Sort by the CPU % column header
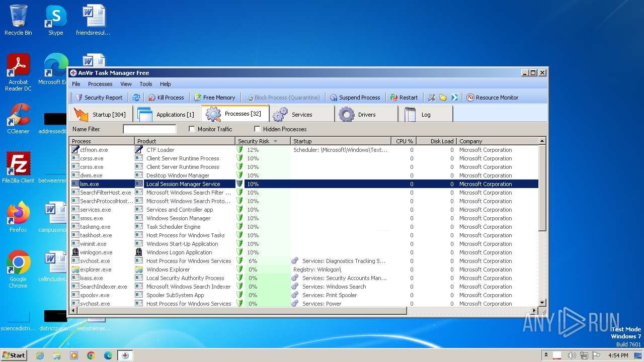Viewport: 644px width, 362px height. (404, 141)
